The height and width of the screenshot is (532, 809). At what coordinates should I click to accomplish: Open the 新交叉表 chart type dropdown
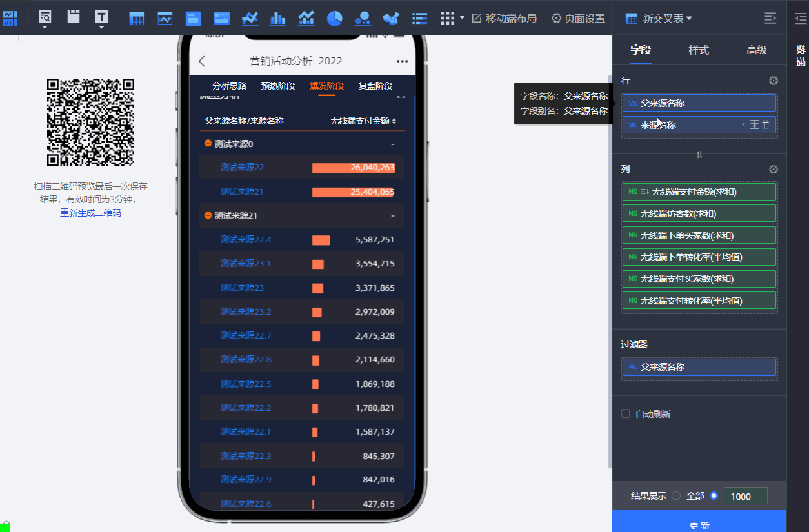(659, 19)
